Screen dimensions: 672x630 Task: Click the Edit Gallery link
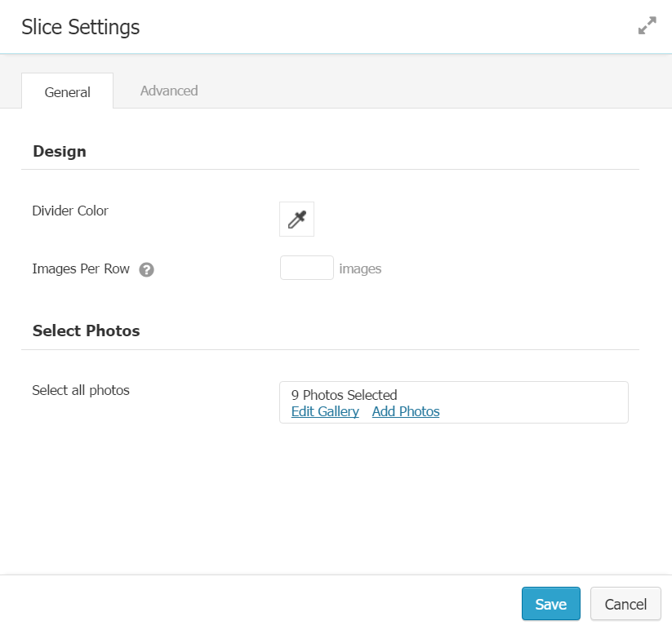pyautogui.click(x=325, y=411)
